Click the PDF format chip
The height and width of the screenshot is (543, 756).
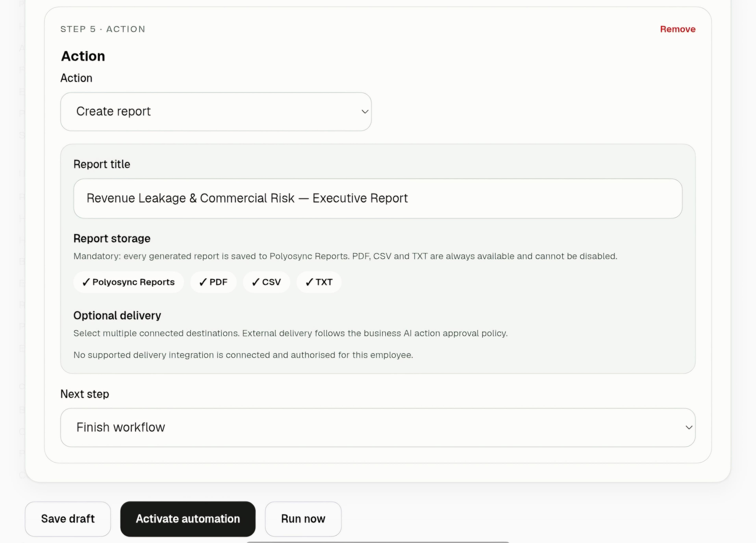(x=213, y=282)
